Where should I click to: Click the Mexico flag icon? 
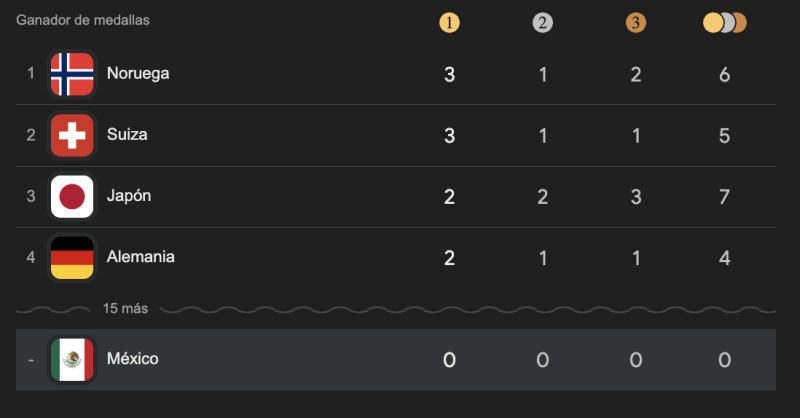(x=72, y=359)
